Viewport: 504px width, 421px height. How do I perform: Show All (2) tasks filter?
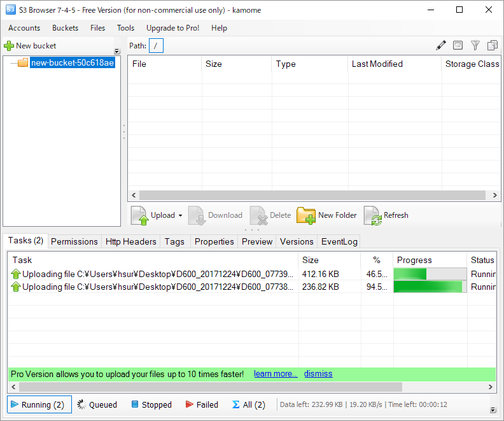tap(249, 404)
